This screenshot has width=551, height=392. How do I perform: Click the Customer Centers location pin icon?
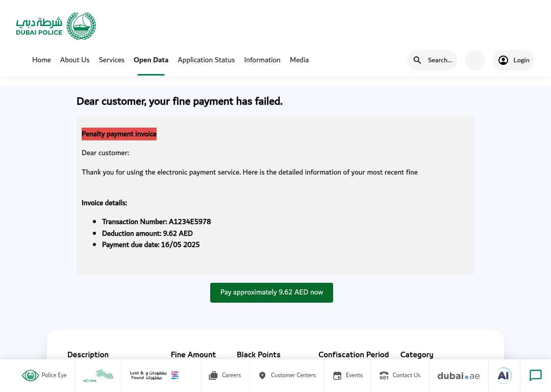tap(262, 376)
